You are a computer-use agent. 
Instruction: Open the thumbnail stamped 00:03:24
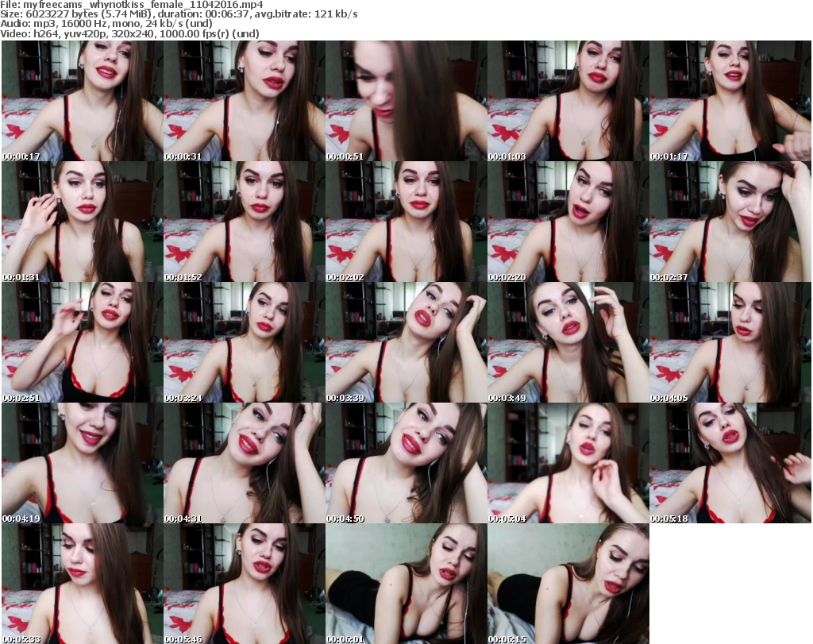(x=245, y=343)
